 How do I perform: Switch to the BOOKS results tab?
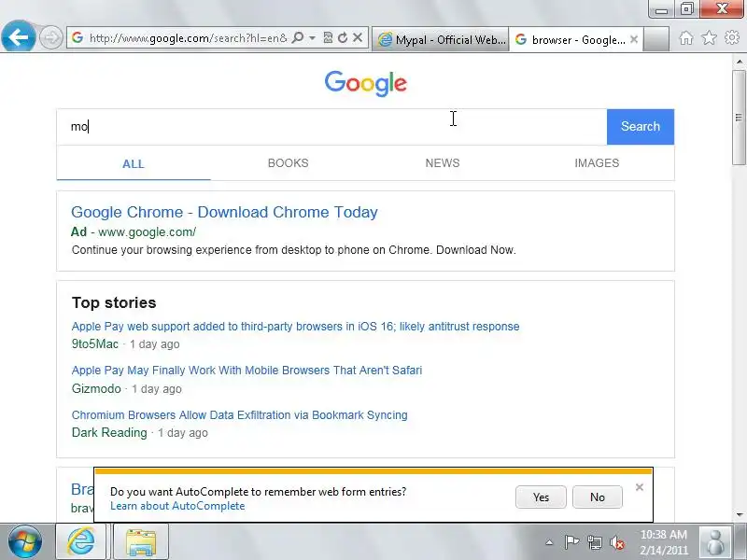(288, 163)
